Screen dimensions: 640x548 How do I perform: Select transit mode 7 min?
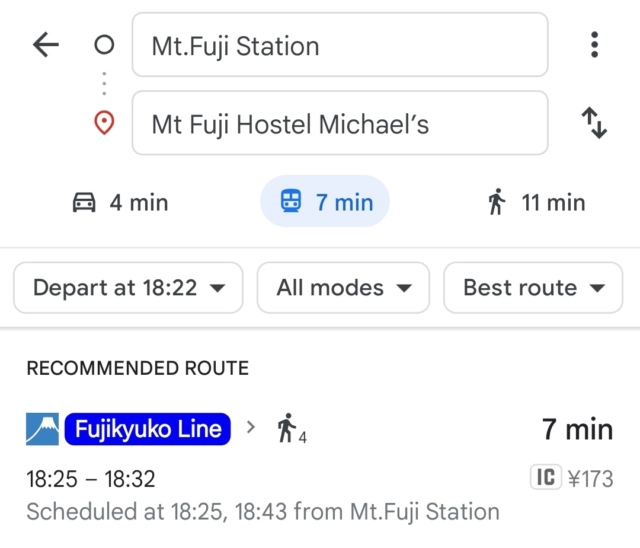[325, 202]
